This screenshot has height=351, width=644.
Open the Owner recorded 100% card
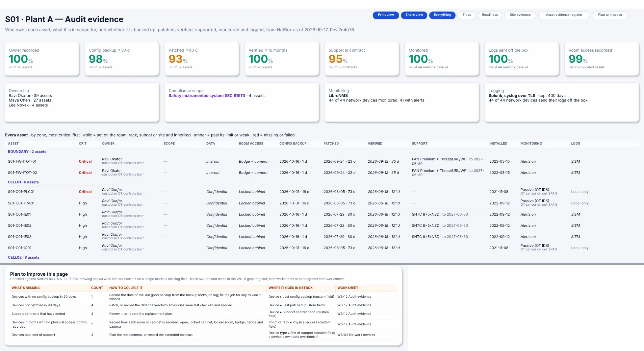click(42, 59)
